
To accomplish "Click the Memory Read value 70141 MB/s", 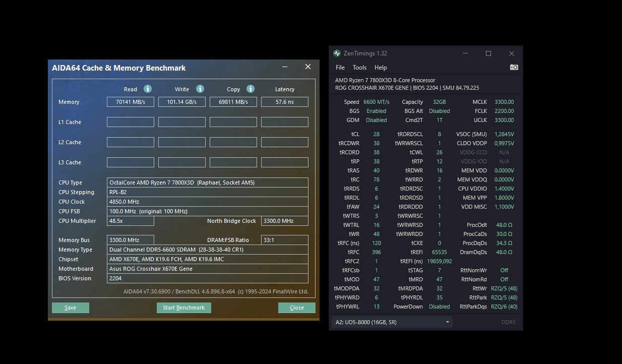I will coord(131,102).
